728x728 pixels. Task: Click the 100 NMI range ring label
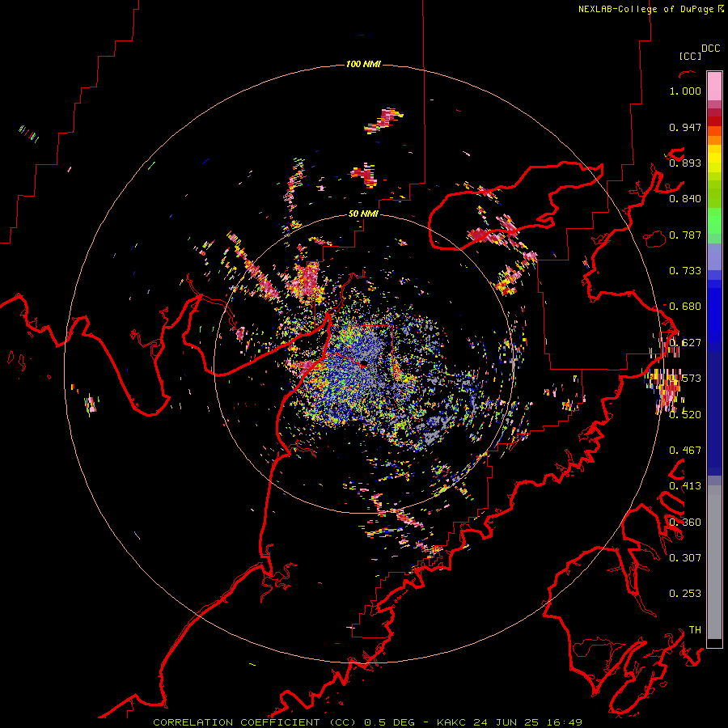coord(363,64)
